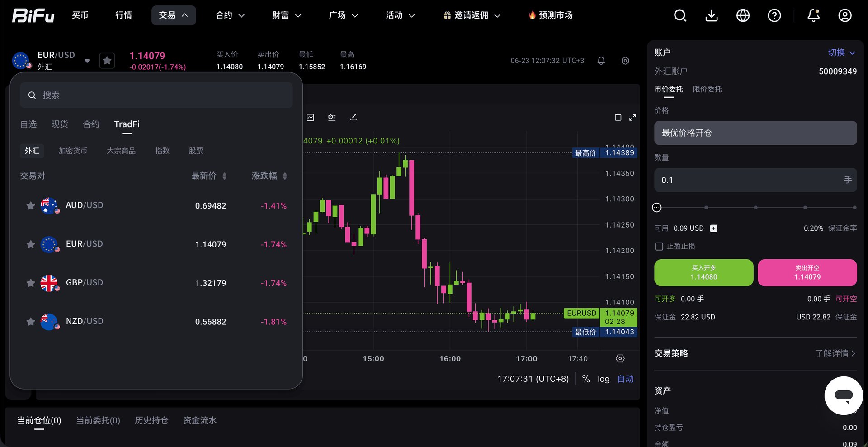Switch to the 自选 tab

click(28, 124)
